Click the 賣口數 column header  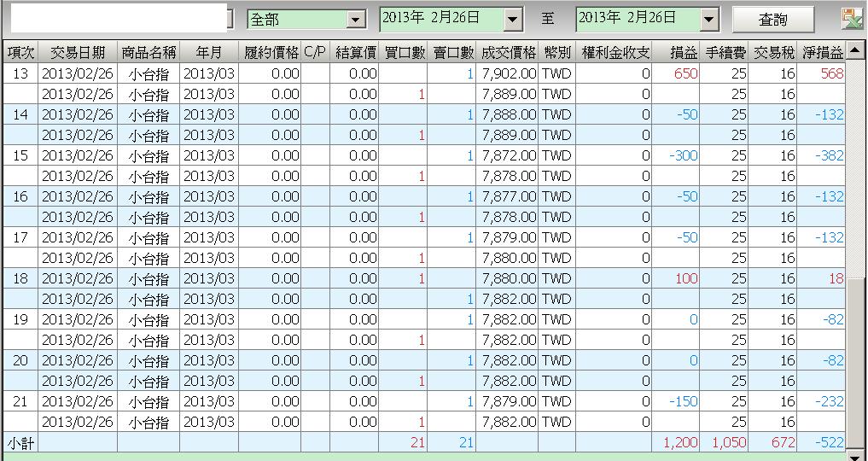pyautogui.click(x=452, y=53)
